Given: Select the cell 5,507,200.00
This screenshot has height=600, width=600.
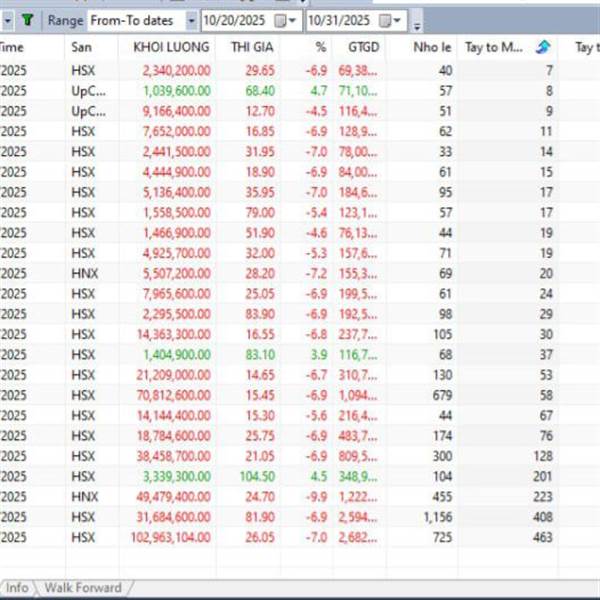Looking at the screenshot, I should [x=176, y=273].
